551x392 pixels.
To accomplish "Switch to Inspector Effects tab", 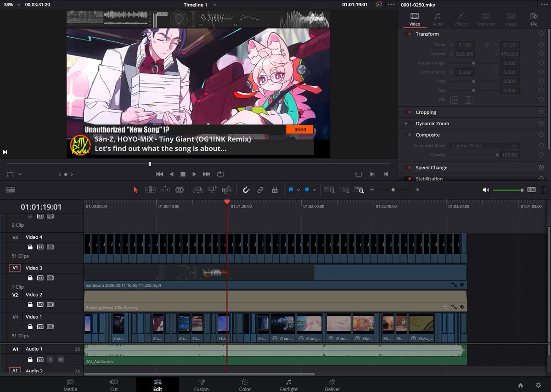I will (x=461, y=19).
